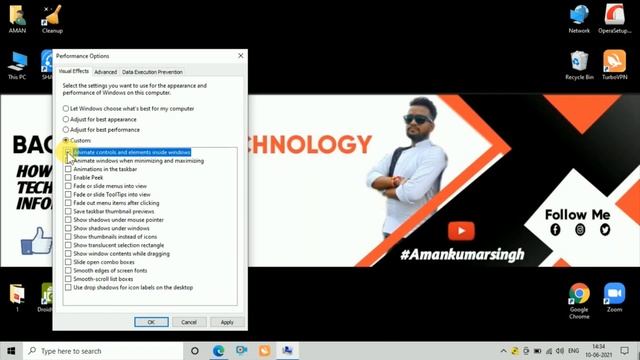Screen dimensions: 640x360
Task: Open the camera recorder app in taskbar
Action: click(x=241, y=351)
